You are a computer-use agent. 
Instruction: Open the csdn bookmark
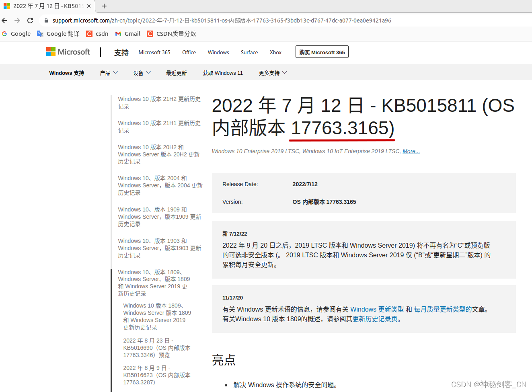pyautogui.click(x=97, y=34)
